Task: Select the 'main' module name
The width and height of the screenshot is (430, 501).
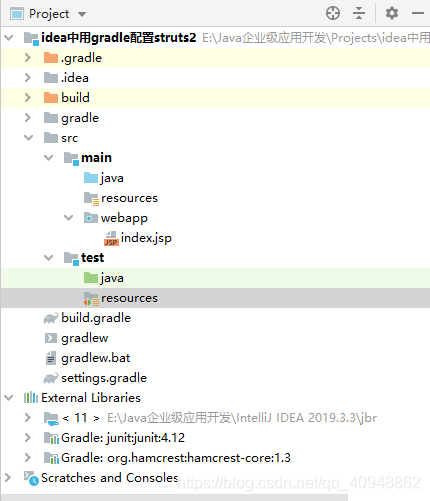Action: [96, 158]
